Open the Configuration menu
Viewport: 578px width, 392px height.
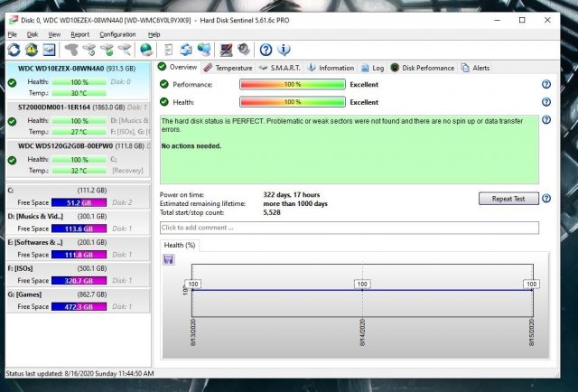117,34
